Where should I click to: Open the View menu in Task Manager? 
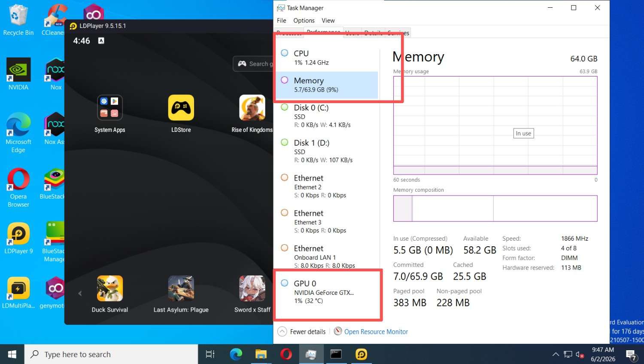[x=328, y=21]
